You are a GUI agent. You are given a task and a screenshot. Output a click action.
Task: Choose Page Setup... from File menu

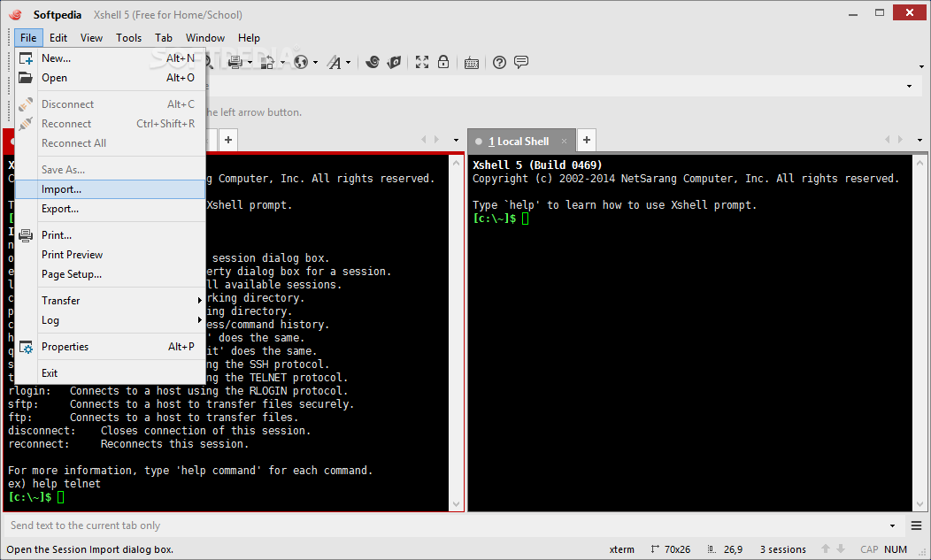pyautogui.click(x=111, y=274)
